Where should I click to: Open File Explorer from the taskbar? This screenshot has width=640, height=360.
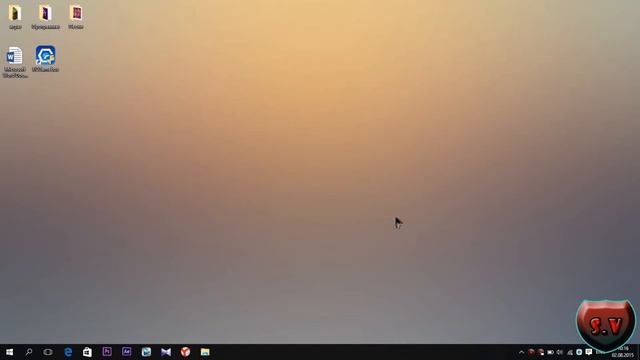pyautogui.click(x=205, y=352)
